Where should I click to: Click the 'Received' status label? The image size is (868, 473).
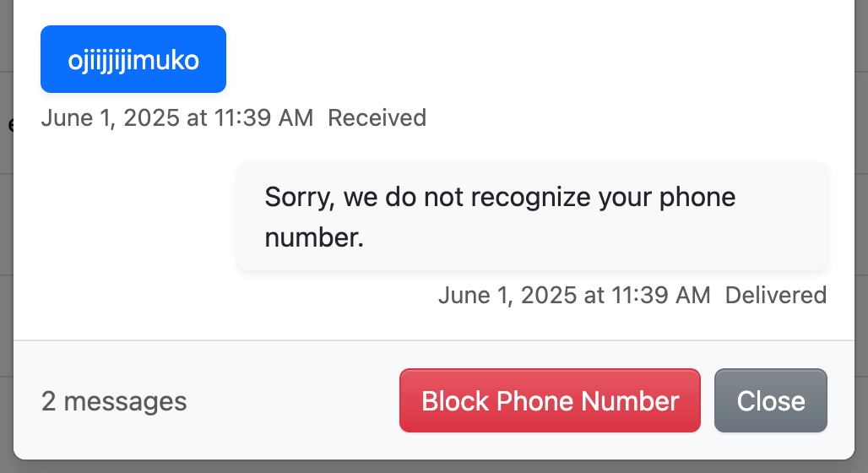coord(377,117)
